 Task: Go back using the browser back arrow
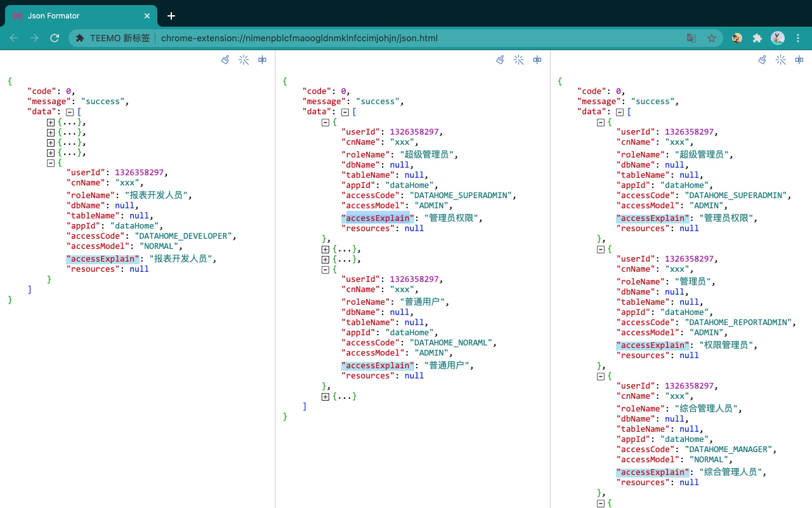(x=14, y=38)
